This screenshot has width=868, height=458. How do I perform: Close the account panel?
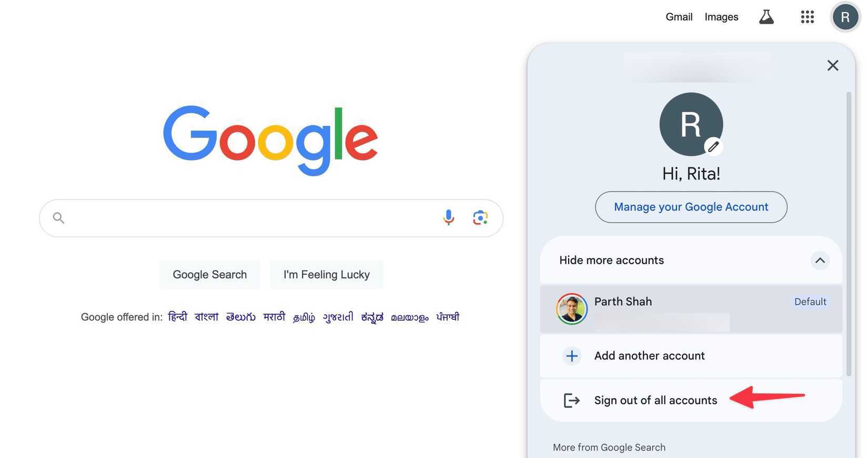click(832, 65)
